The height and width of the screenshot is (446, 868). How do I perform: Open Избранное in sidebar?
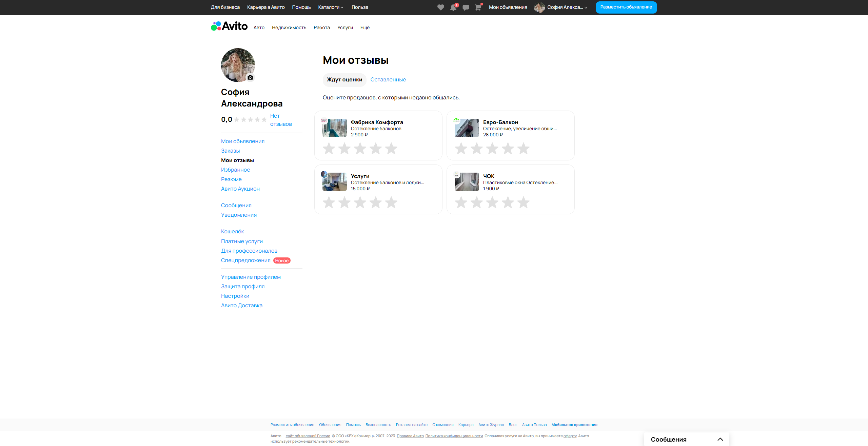(x=236, y=170)
